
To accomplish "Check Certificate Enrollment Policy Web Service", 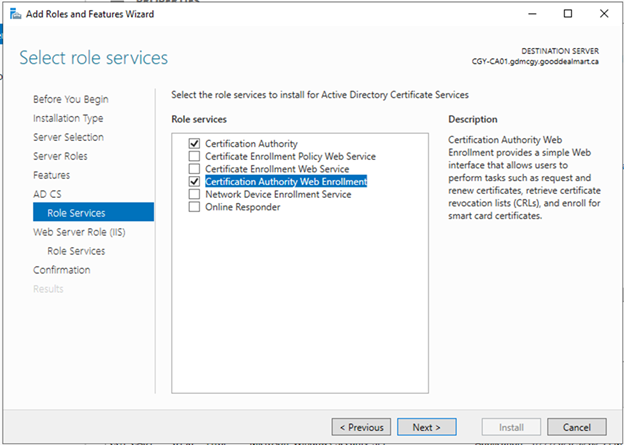I will [194, 156].
